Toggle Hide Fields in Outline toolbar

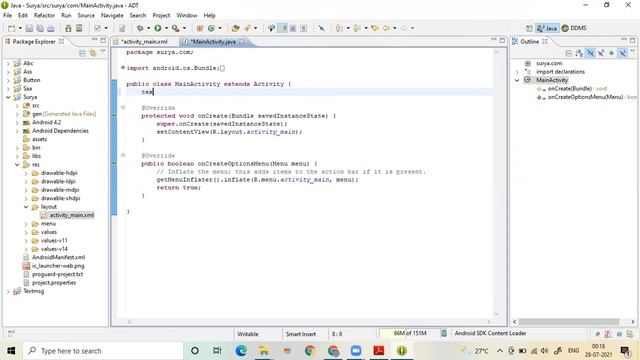[590, 53]
